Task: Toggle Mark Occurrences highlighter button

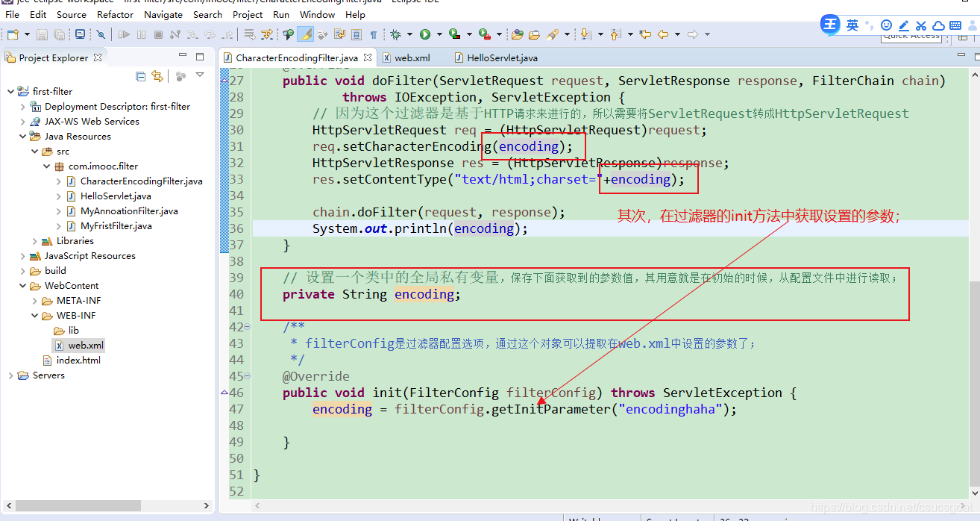Action: [306, 34]
